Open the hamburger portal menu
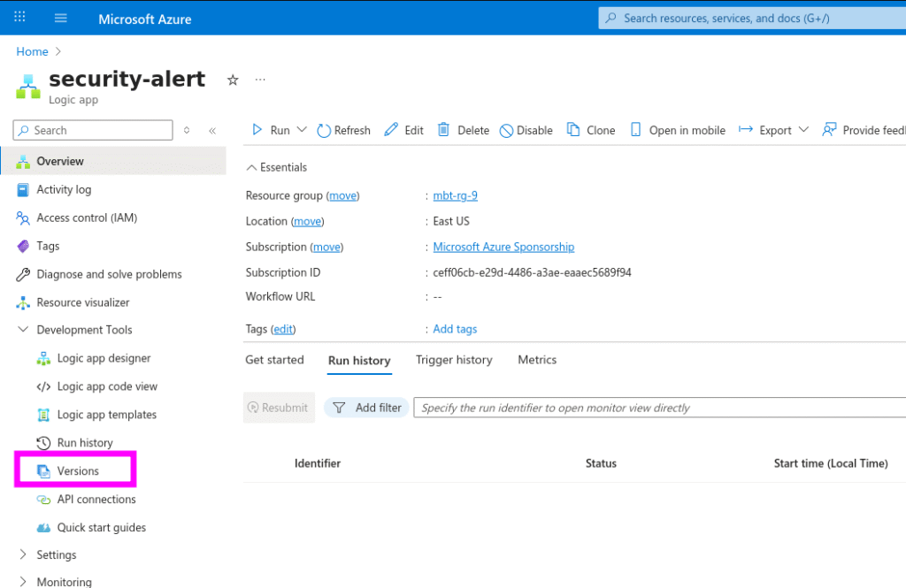 [x=61, y=19]
